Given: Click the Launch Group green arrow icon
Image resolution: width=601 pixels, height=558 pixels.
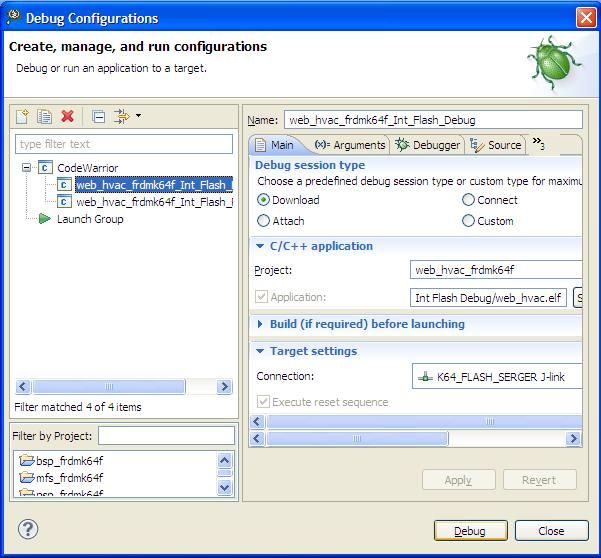Looking at the screenshot, I should [x=44, y=219].
